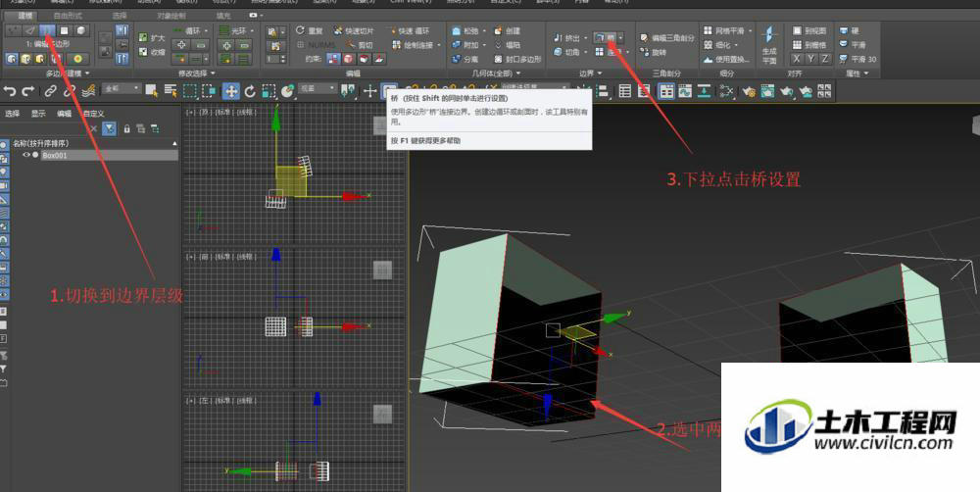
Task: Click the Y axis align button
Action: coord(810,59)
